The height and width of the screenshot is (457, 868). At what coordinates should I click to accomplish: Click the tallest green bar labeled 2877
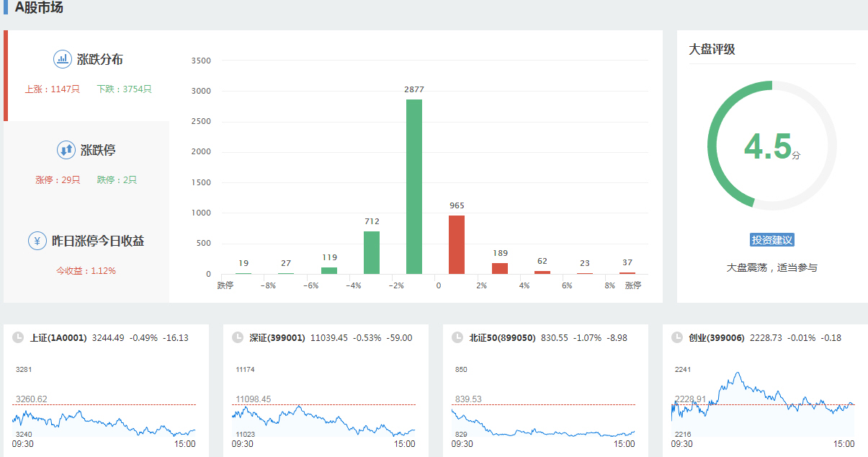click(414, 187)
